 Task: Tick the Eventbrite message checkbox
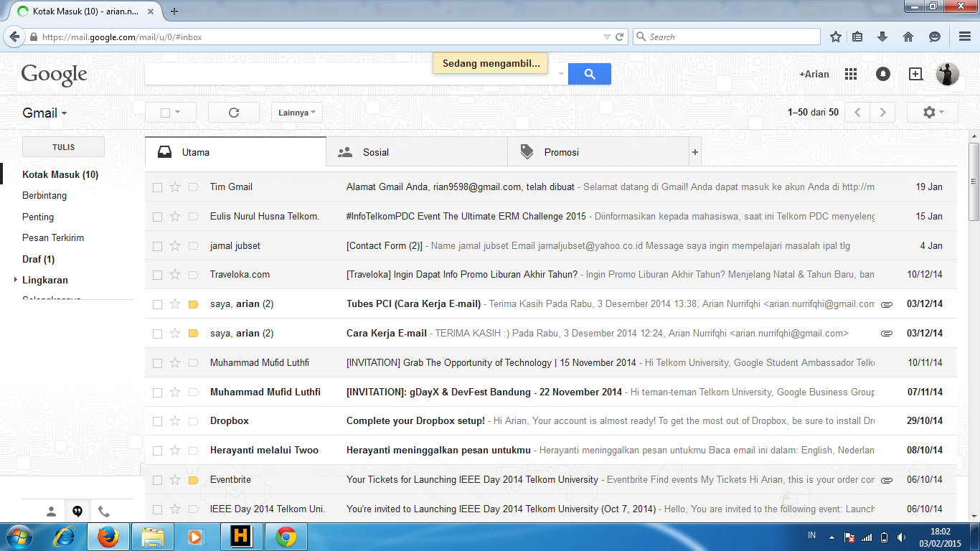pyautogui.click(x=157, y=480)
